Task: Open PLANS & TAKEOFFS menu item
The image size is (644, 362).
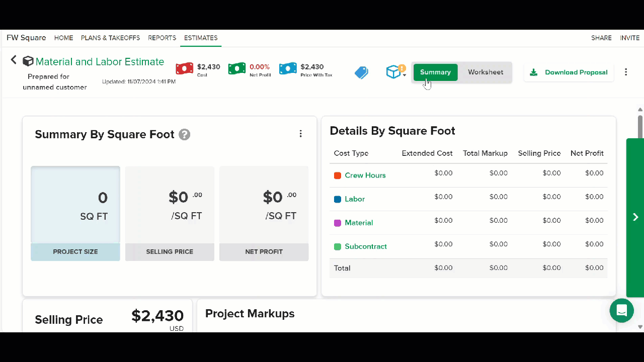Action: (x=111, y=38)
